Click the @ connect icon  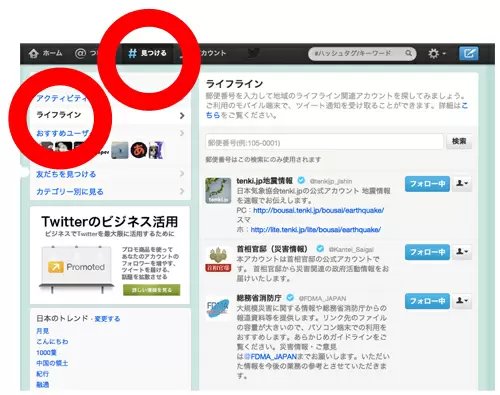click(80, 53)
